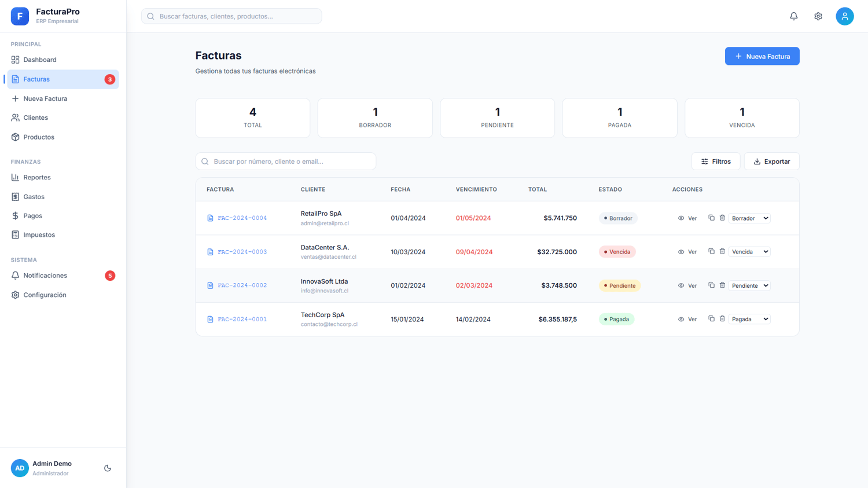Viewport: 868px width, 488px height.
Task: Open Nueva Factura sidebar item
Action: 62,98
